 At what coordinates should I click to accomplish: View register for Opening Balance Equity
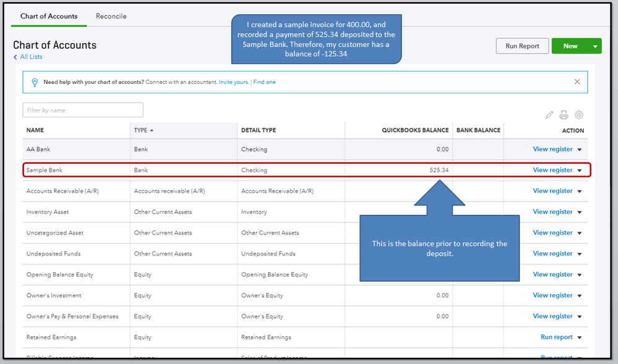pos(552,274)
